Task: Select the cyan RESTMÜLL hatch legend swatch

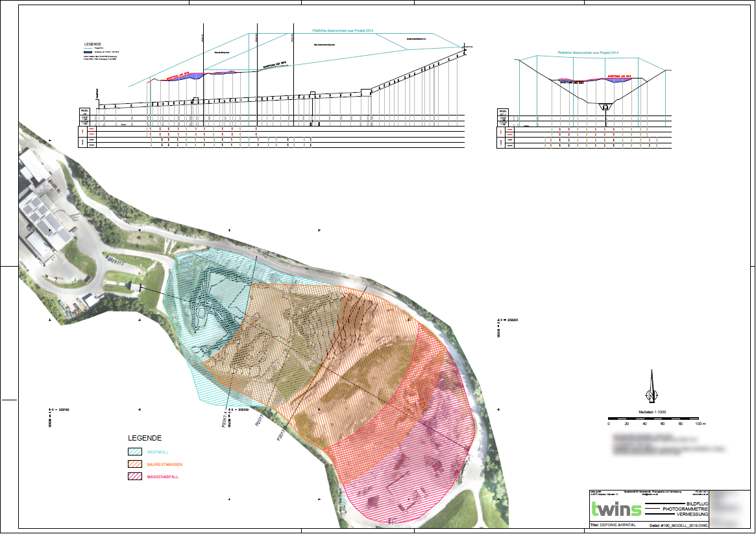Action: coord(136,452)
